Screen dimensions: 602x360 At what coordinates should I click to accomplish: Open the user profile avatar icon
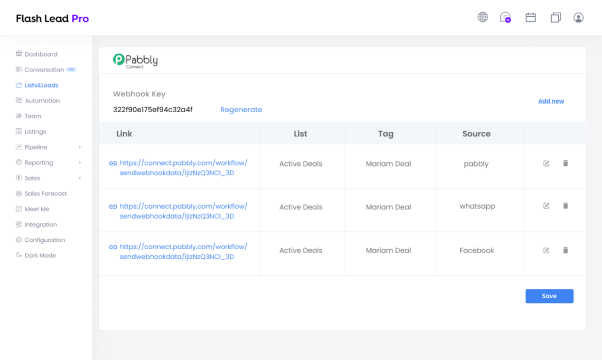[579, 17]
